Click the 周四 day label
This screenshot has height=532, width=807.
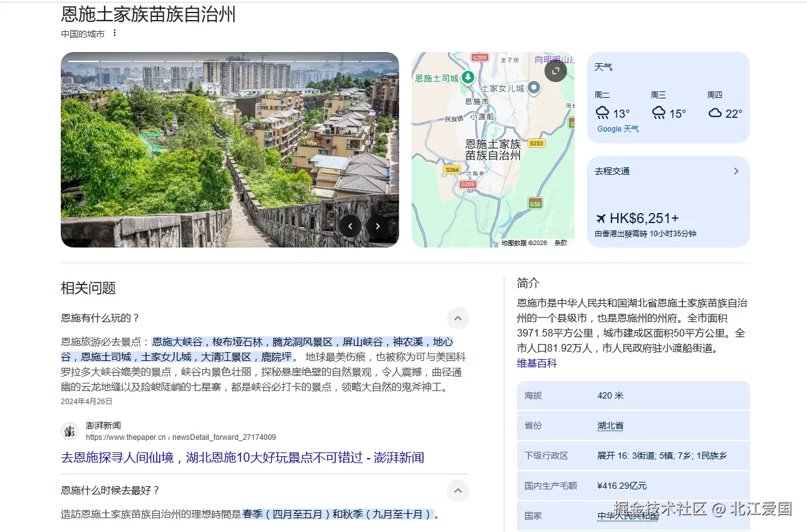[x=715, y=95]
